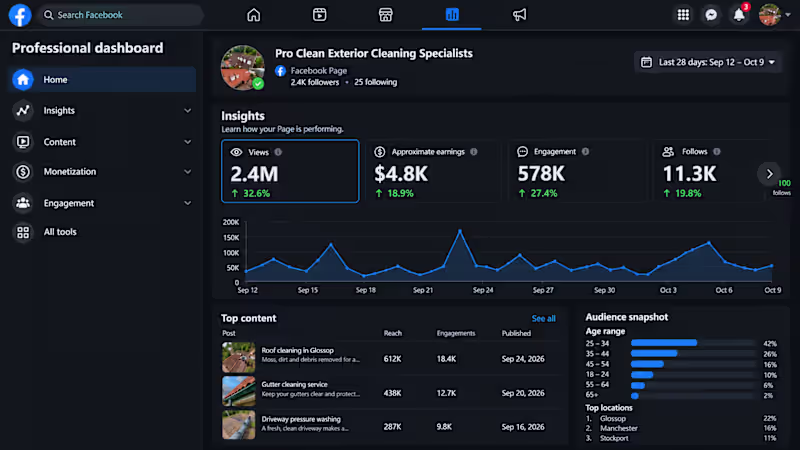Open the apps grid menu icon
This screenshot has width=800, height=450.
pos(683,15)
